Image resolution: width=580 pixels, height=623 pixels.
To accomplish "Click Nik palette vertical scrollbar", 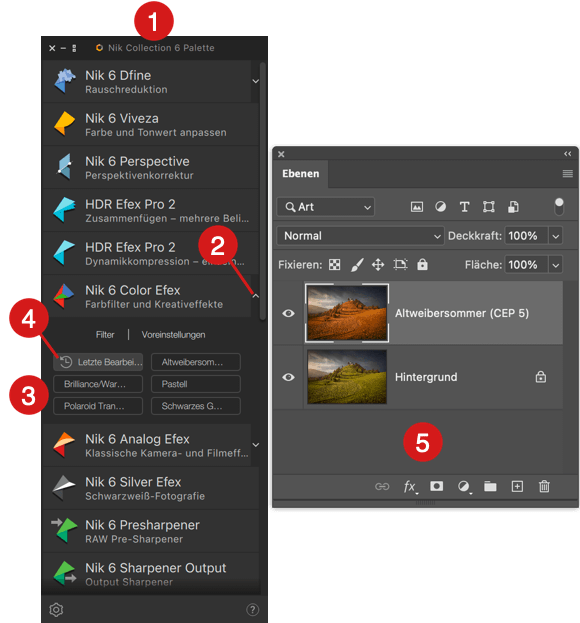I will (263, 191).
